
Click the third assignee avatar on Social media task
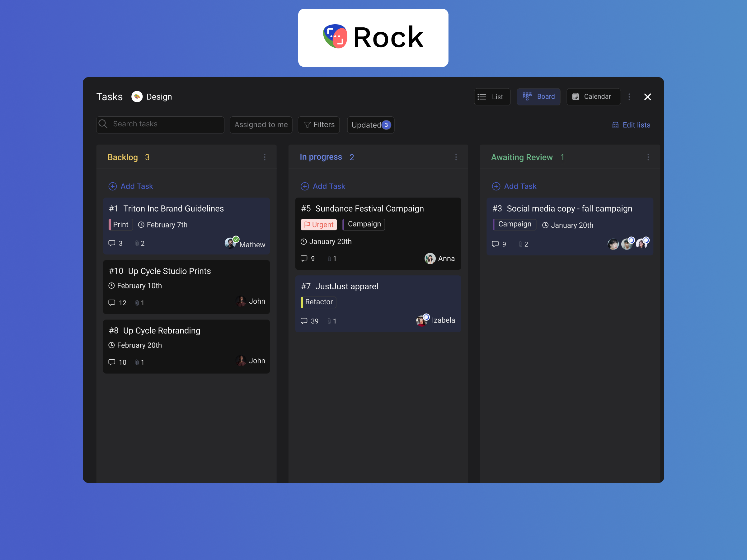click(x=641, y=244)
